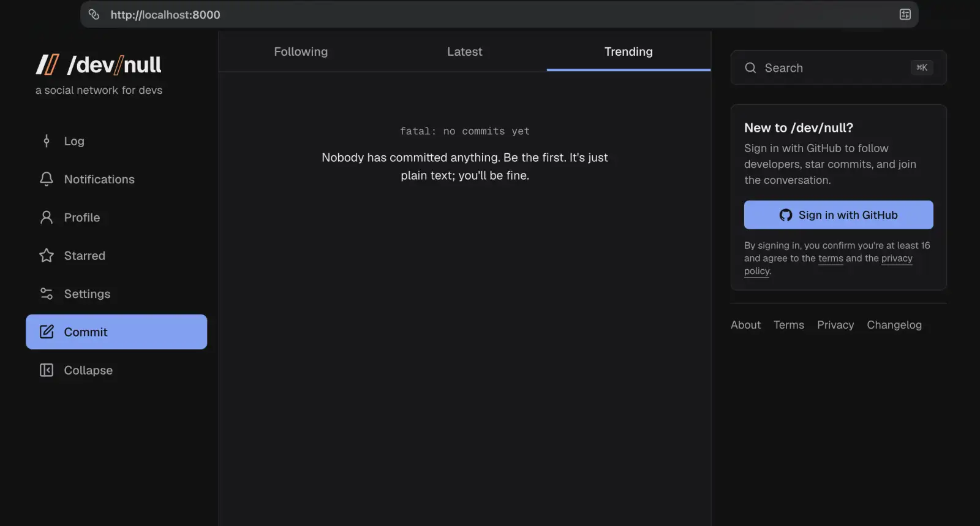Click the Log commit-node icon

(47, 141)
